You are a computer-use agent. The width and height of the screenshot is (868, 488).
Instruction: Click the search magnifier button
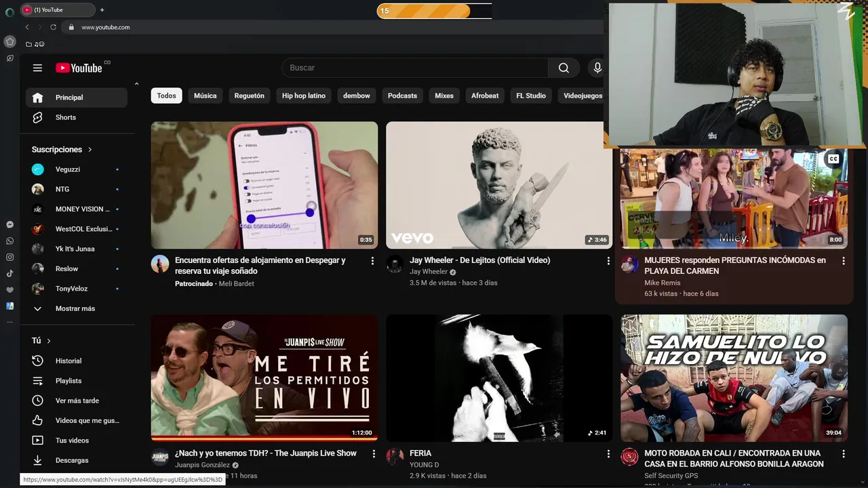[x=564, y=68]
